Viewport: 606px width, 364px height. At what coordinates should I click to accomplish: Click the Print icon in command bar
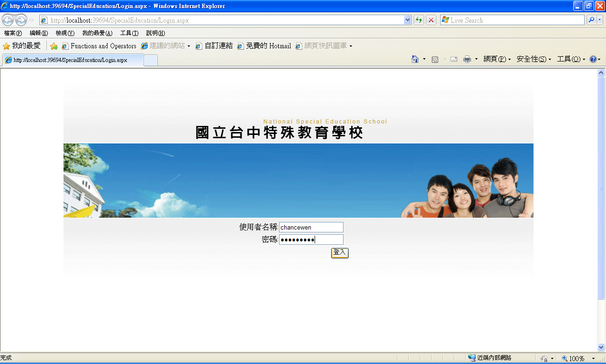click(x=467, y=59)
